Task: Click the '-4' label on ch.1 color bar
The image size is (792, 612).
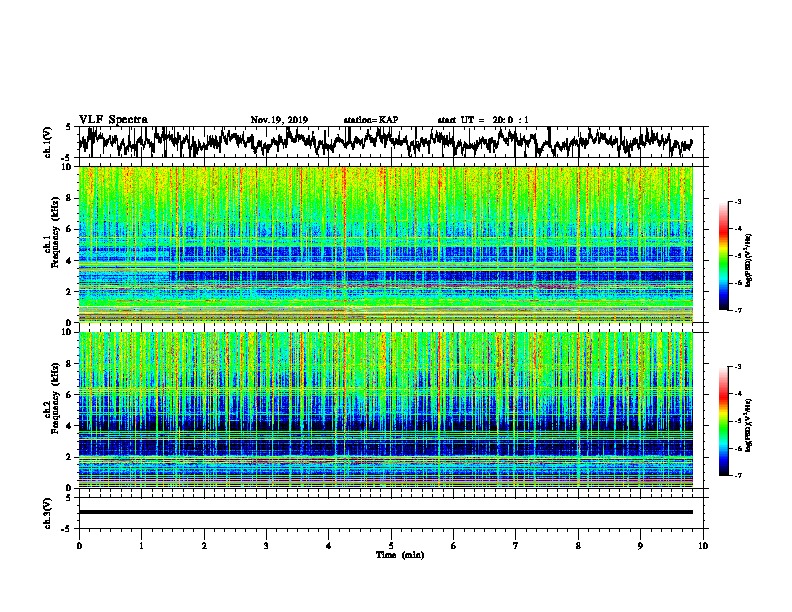Action: coord(737,229)
